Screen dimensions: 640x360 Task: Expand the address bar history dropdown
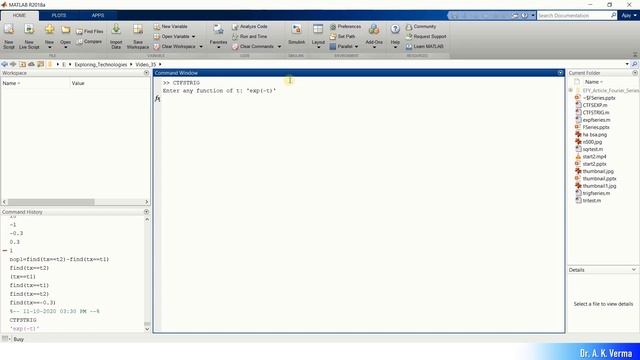tap(627, 64)
